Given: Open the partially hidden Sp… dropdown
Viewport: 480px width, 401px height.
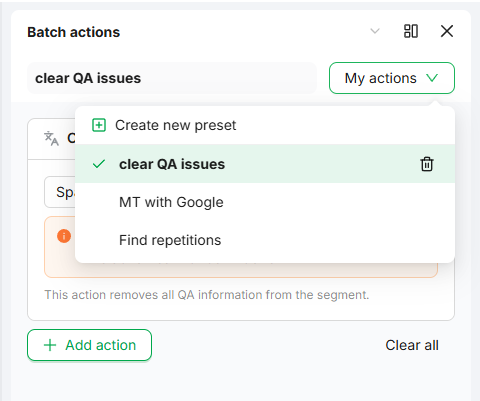Looking at the screenshot, I should tap(60, 192).
